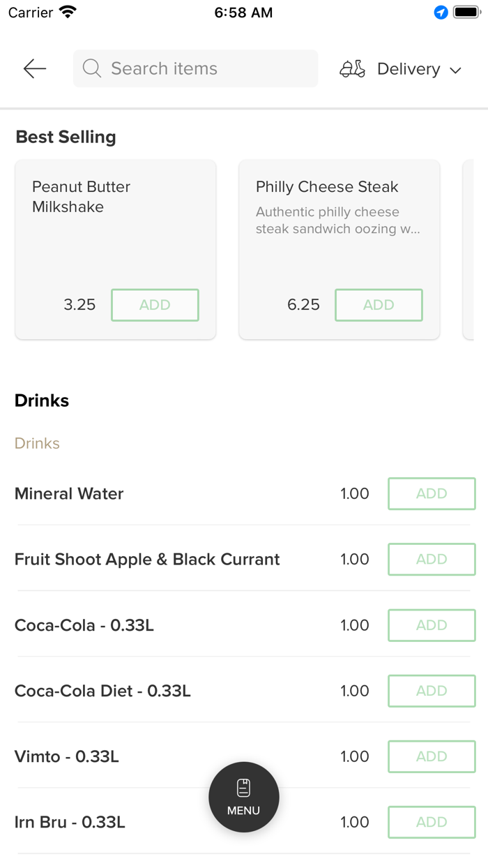Screen dimensions: 488x868
Task: Tap the back arrow icon
Action: coord(34,68)
